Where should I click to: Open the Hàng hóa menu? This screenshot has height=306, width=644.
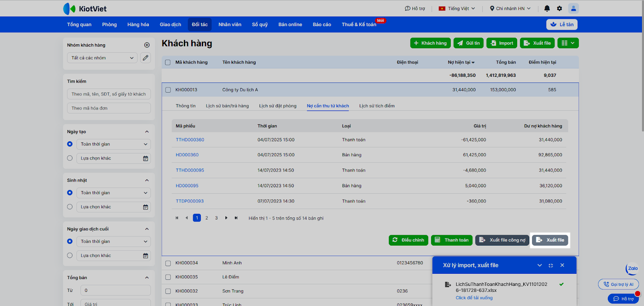click(138, 25)
